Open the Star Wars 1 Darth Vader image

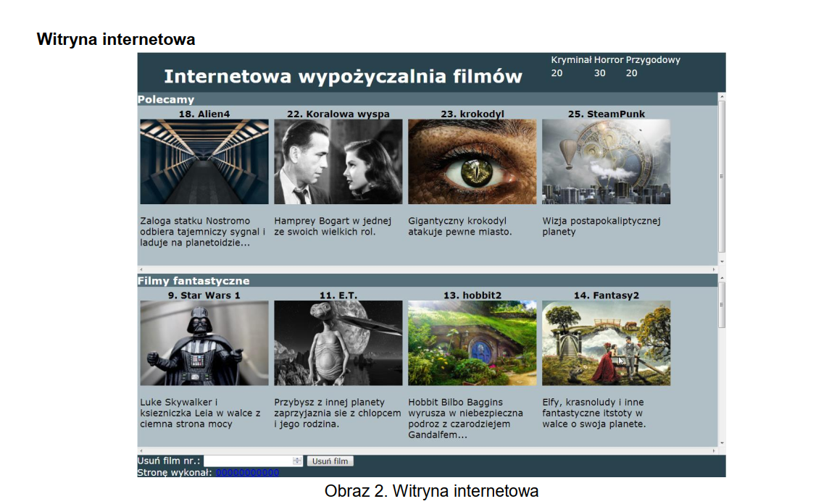pos(204,343)
